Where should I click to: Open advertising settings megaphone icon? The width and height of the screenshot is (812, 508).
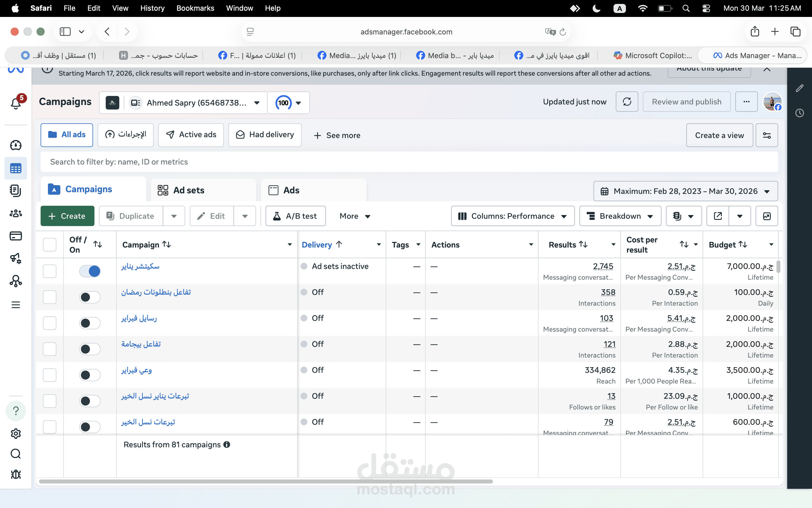click(x=16, y=258)
